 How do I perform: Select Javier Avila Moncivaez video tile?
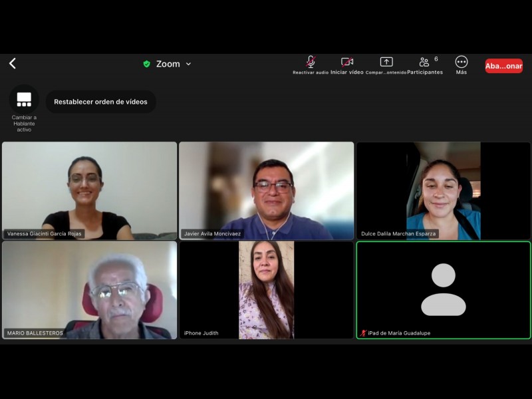(x=267, y=190)
